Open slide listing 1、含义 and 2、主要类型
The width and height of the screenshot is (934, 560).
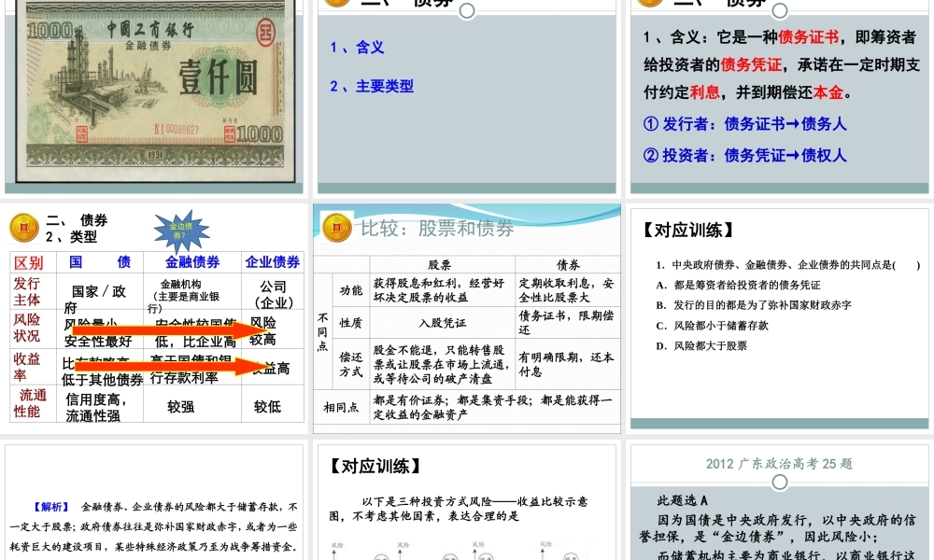pyautogui.click(x=467, y=96)
